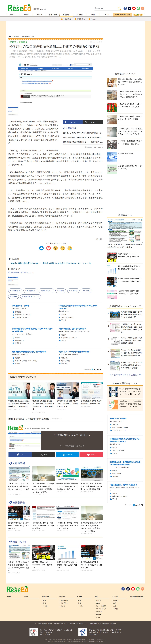React with the surprised face emoji
The image size is (151, 644).
coord(55,248)
